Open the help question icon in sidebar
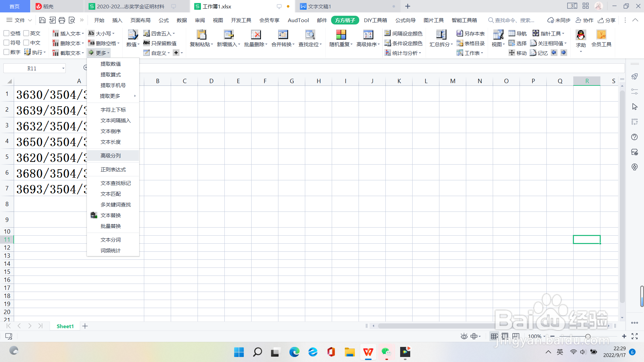Image resolution: width=644 pixels, height=362 pixels. (x=634, y=137)
